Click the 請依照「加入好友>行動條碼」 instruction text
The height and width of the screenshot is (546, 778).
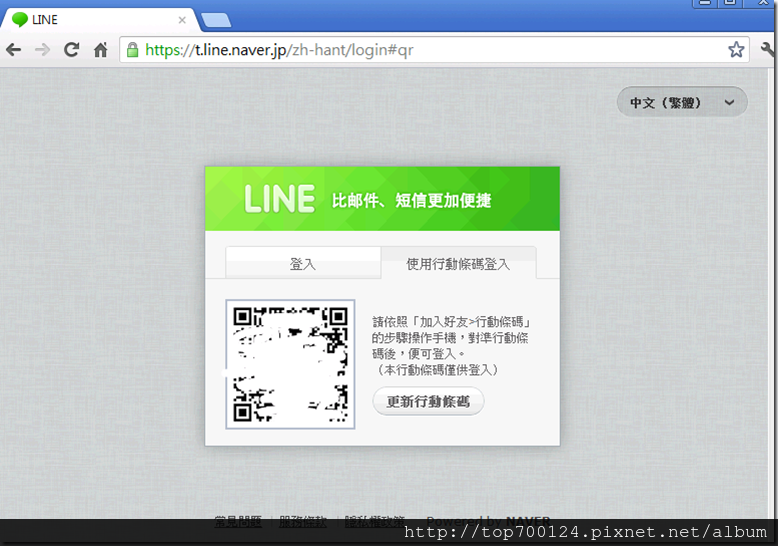tap(453, 322)
